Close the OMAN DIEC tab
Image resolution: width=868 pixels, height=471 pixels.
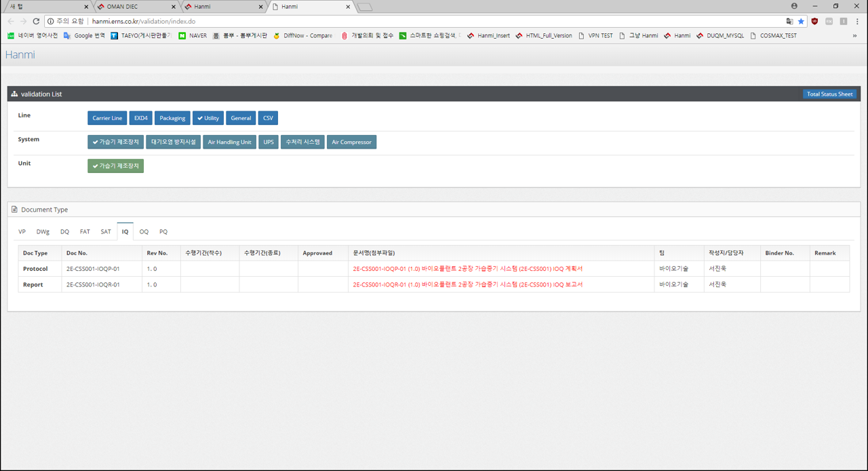[174, 7]
